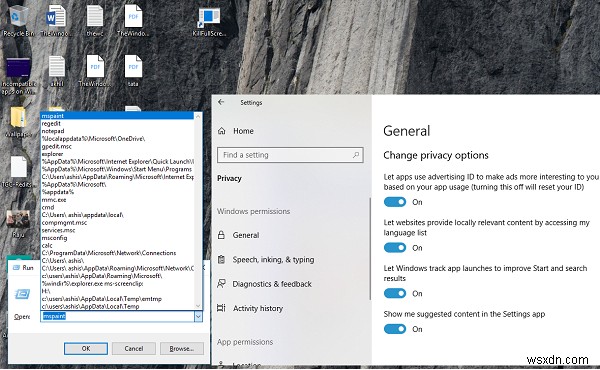The width and height of the screenshot is (600, 370).
Task: Click the back arrow in Settings
Action: [221, 102]
